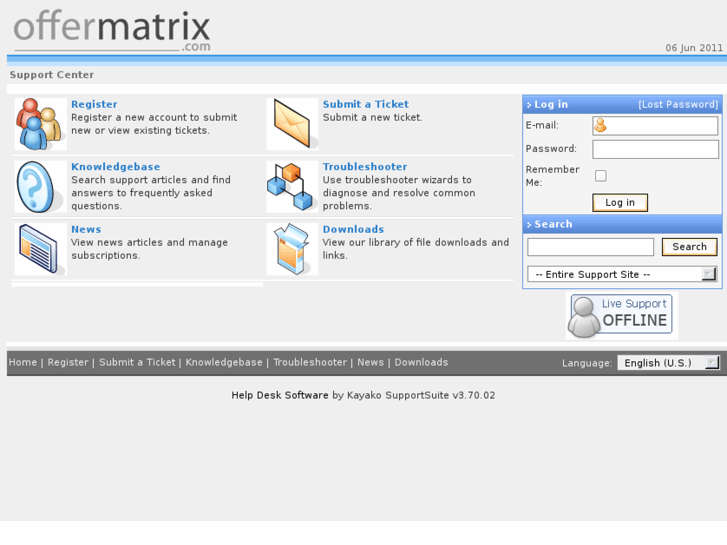Screen dimensions: 727x545
Task: Click the Live Support OFFLINE badge
Action: 621,316
